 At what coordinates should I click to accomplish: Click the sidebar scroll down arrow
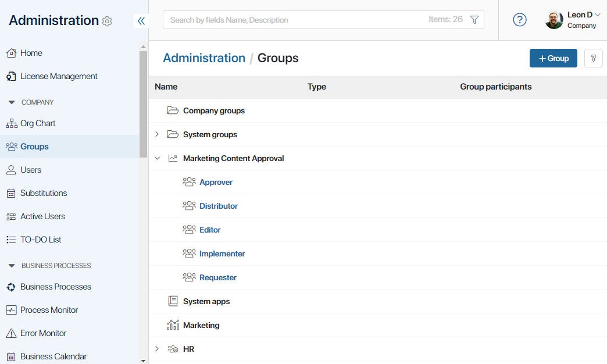tap(143, 361)
